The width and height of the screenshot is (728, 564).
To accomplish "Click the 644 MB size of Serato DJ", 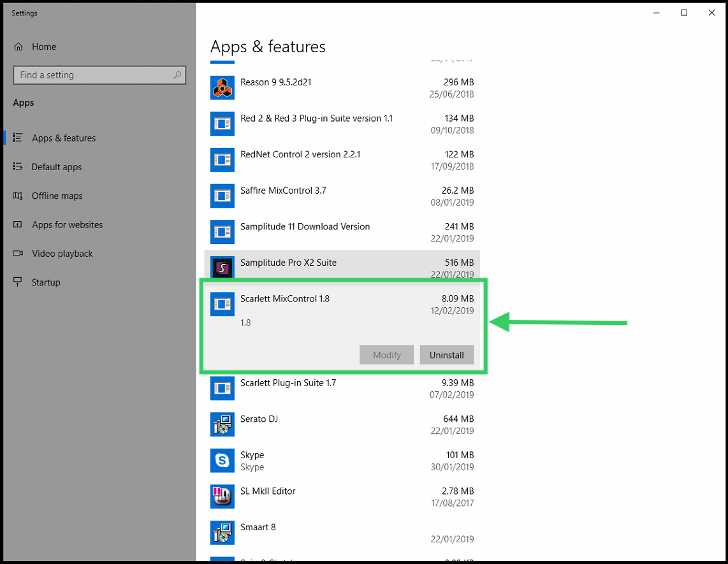I will (x=458, y=419).
